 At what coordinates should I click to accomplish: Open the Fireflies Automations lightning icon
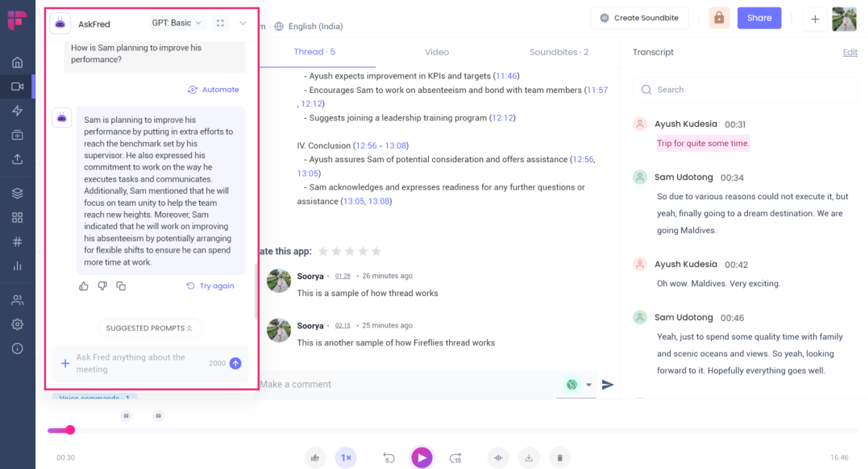click(17, 110)
